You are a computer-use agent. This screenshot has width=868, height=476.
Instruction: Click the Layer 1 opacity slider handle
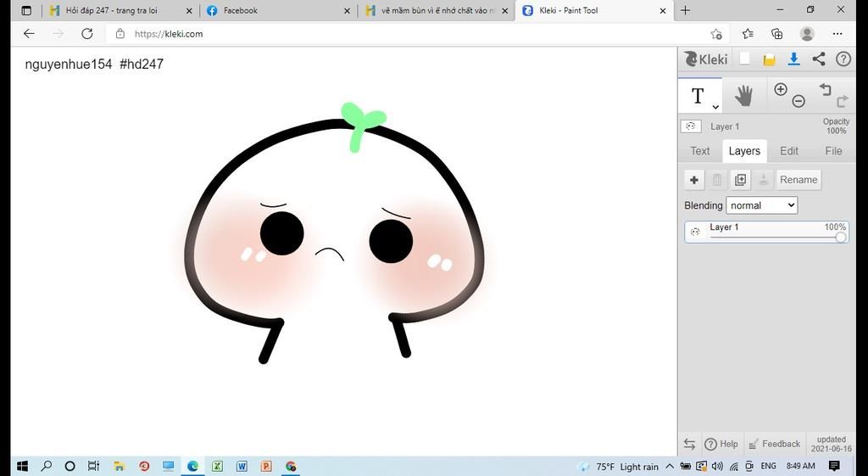click(x=841, y=238)
